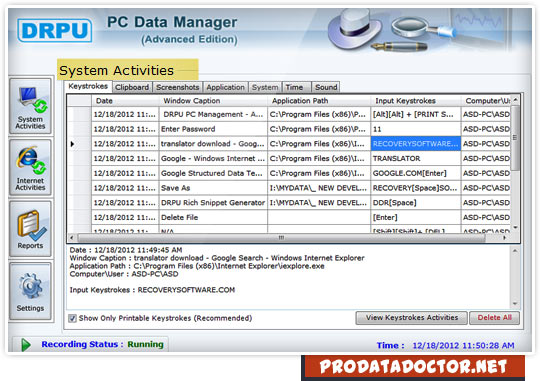This screenshot has width=540, height=381.
Task: Sort by Input Keystrokes column header
Action: pos(416,101)
